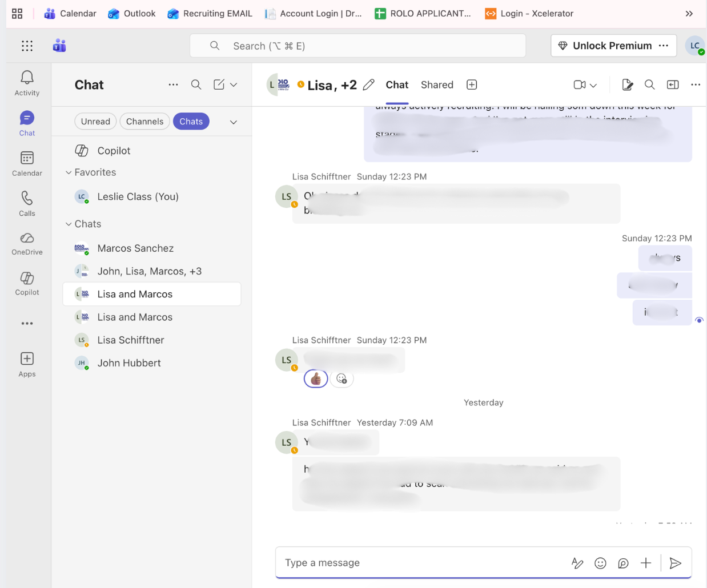The height and width of the screenshot is (588, 707).
Task: Add a tab with the plus icon
Action: [472, 84]
